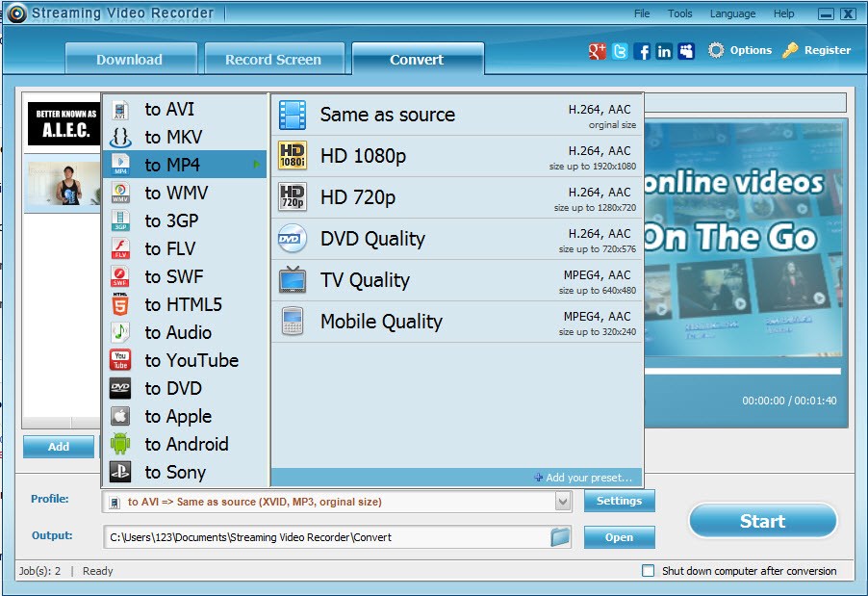This screenshot has height=596, width=868.
Task: Click the Start conversion button
Action: (x=763, y=521)
